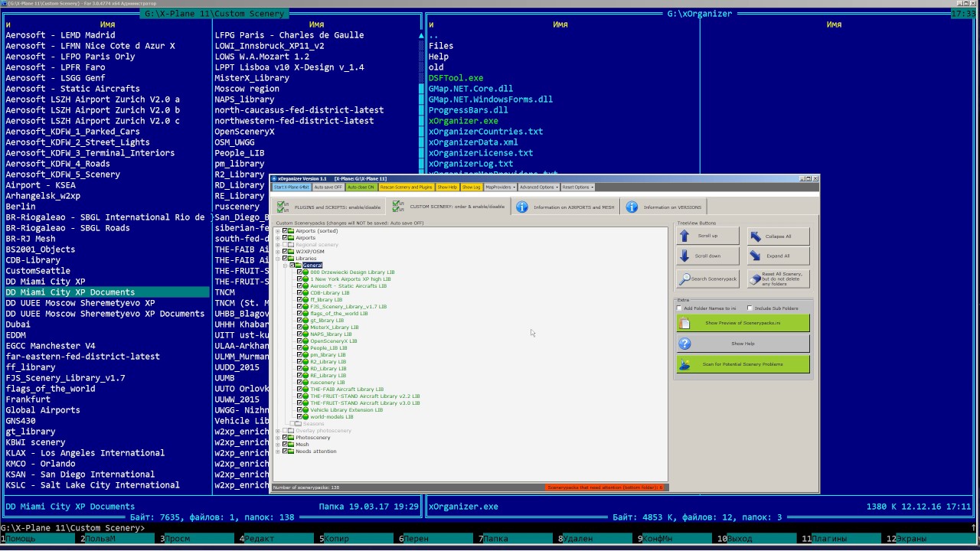This screenshot has width=980, height=551.
Task: Click the eraser icon on Reset All Scenery
Action: coord(754,279)
